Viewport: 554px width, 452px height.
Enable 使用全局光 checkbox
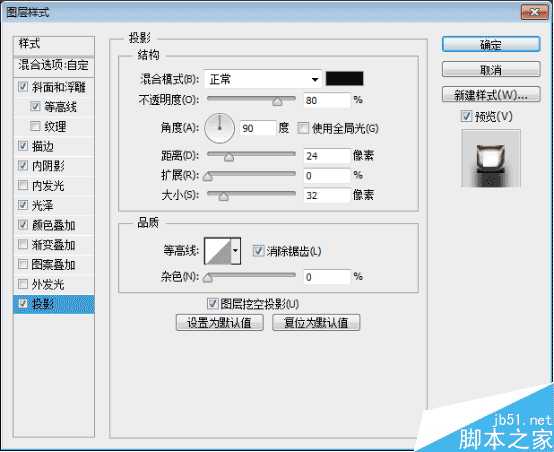pos(303,128)
